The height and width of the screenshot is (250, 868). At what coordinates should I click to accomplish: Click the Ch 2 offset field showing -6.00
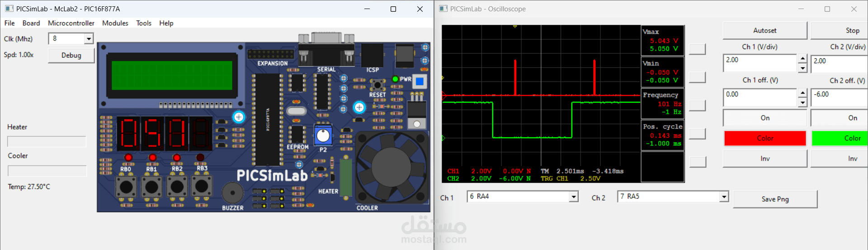[x=840, y=97]
